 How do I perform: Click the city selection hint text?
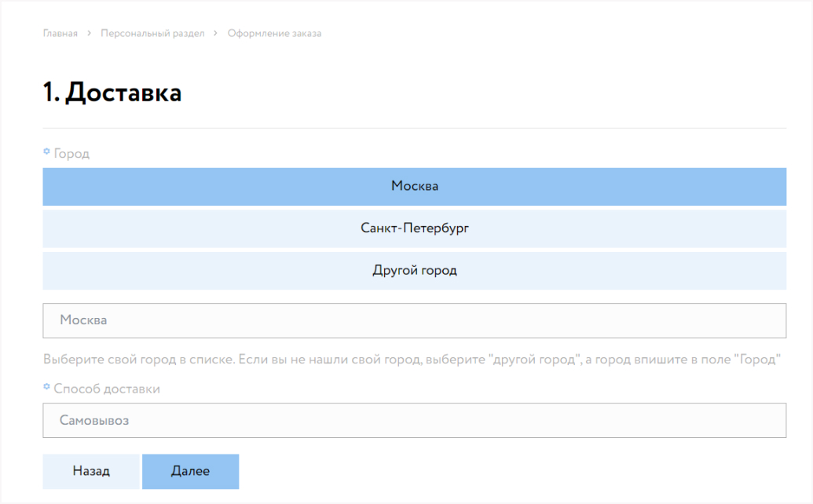click(411, 360)
